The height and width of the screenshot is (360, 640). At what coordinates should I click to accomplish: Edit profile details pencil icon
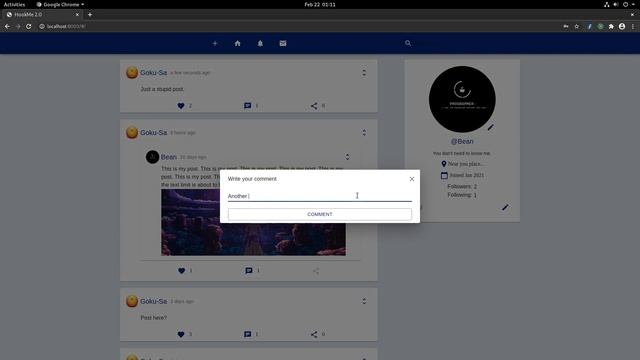[505, 207]
